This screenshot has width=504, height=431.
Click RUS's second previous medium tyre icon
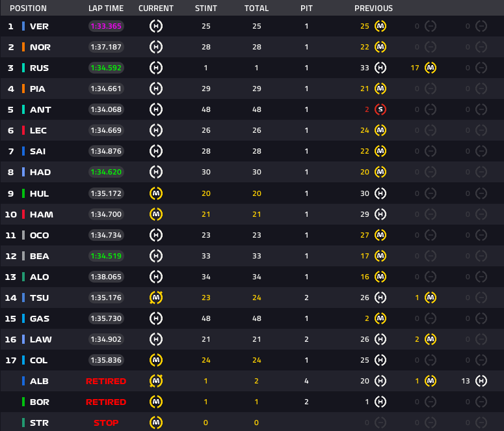click(x=430, y=68)
